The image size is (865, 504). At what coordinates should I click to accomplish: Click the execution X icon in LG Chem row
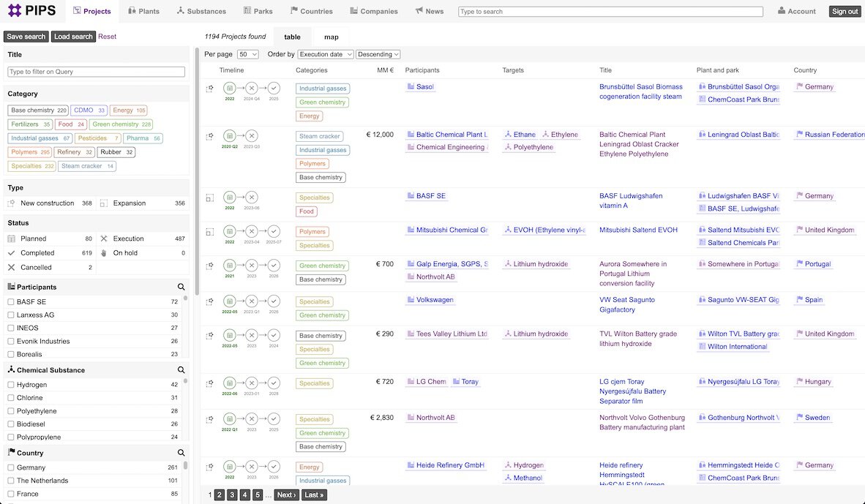tap(252, 383)
